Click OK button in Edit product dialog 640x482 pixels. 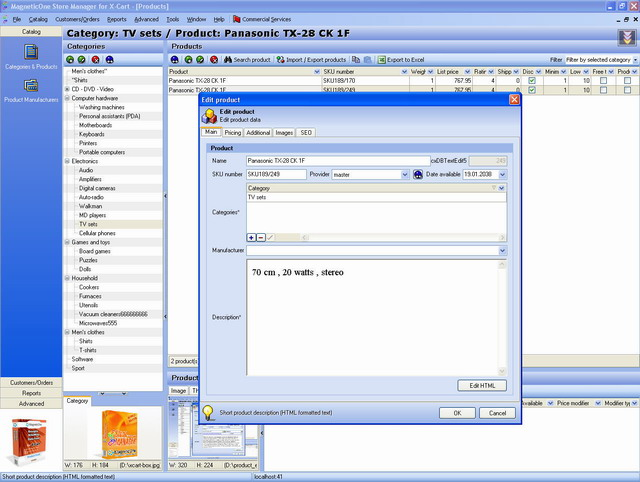point(457,413)
